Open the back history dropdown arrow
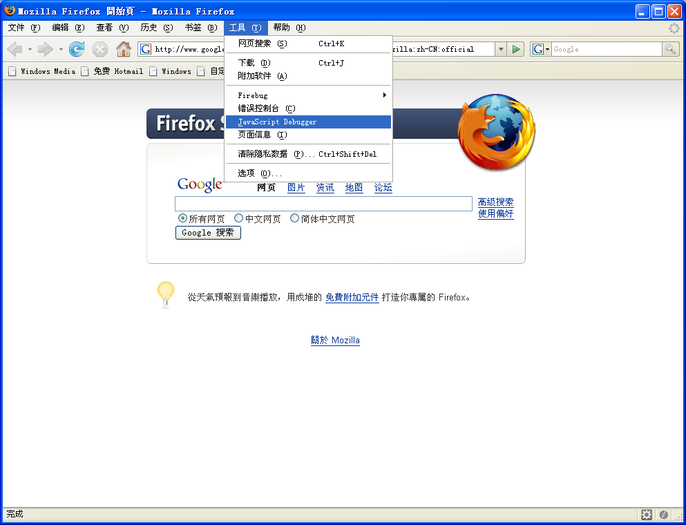The width and height of the screenshot is (686, 525). [30, 49]
